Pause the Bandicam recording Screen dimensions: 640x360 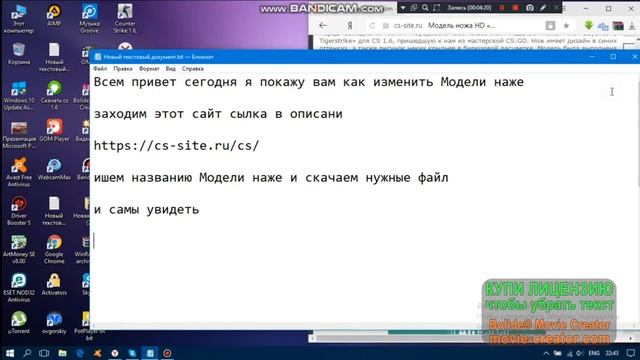[502, 8]
